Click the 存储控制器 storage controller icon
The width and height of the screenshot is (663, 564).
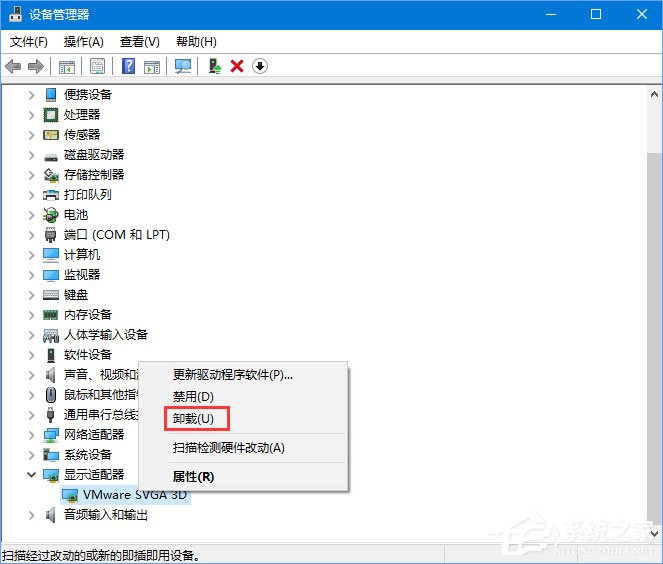tap(51, 175)
